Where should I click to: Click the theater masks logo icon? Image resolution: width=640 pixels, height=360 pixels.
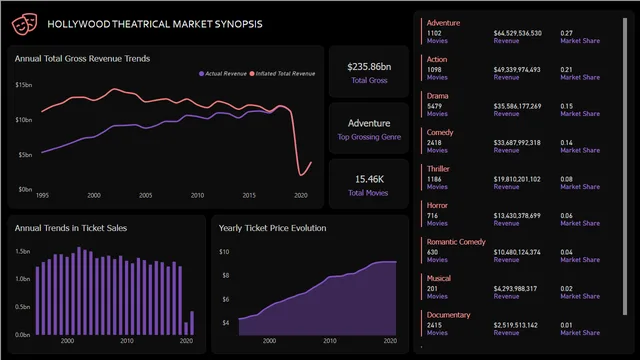click(x=24, y=24)
